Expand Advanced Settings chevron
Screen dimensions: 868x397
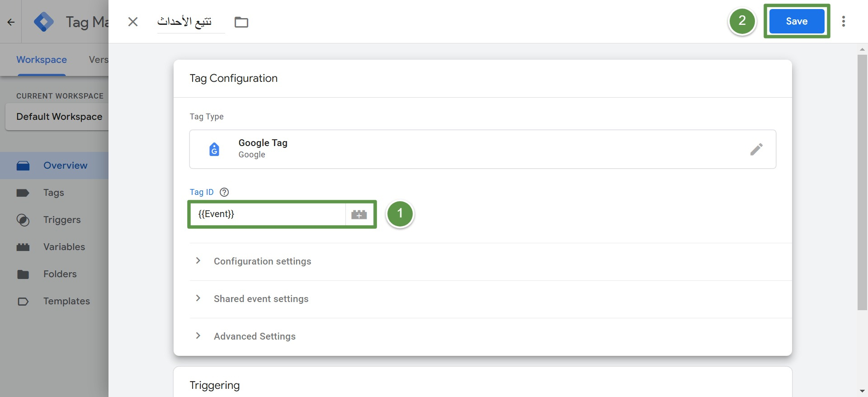198,336
